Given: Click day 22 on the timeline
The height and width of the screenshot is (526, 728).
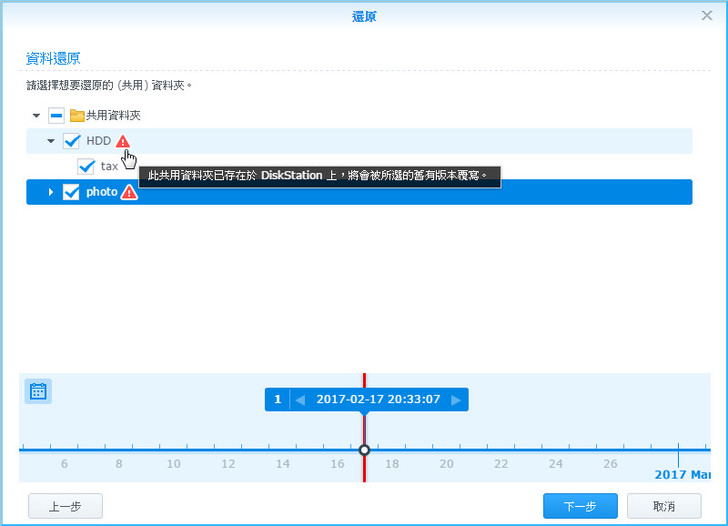Looking at the screenshot, I should [x=501, y=463].
